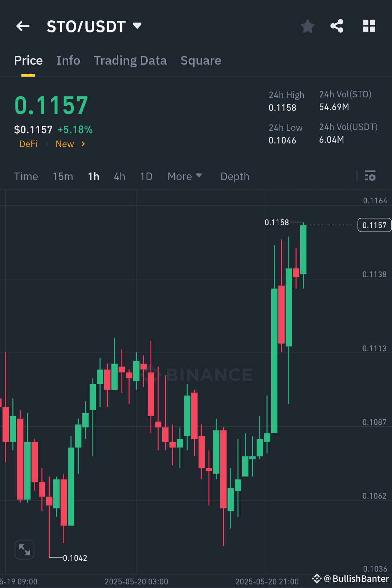Viewport: 392px width, 588px height.
Task: Switch to the 15m candle interval
Action: [x=62, y=176]
